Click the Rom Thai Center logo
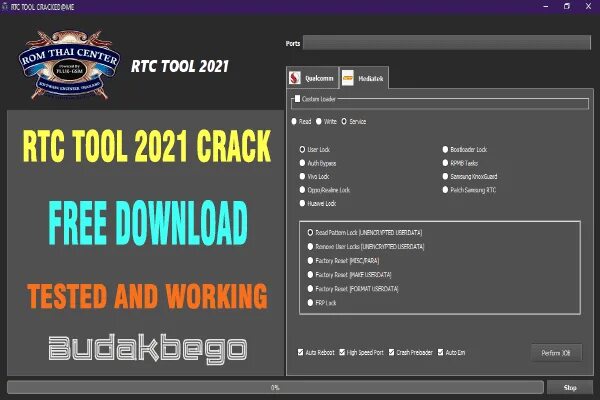Viewport: 600px width, 400px height. tap(69, 65)
